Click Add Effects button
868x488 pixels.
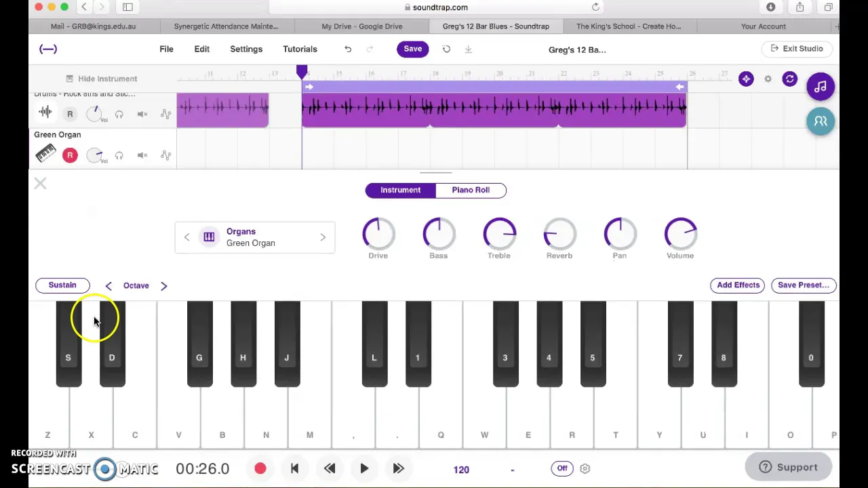pos(738,285)
